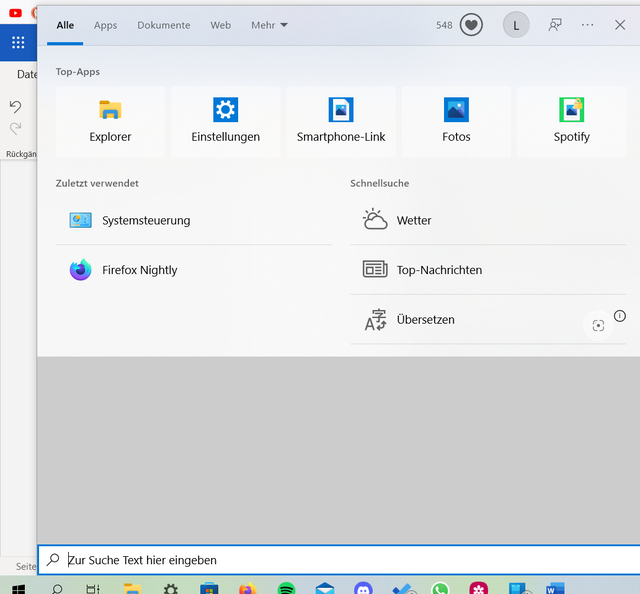Image resolution: width=640 pixels, height=594 pixels.
Task: Click the redo arrow in background window
Action: [16, 128]
